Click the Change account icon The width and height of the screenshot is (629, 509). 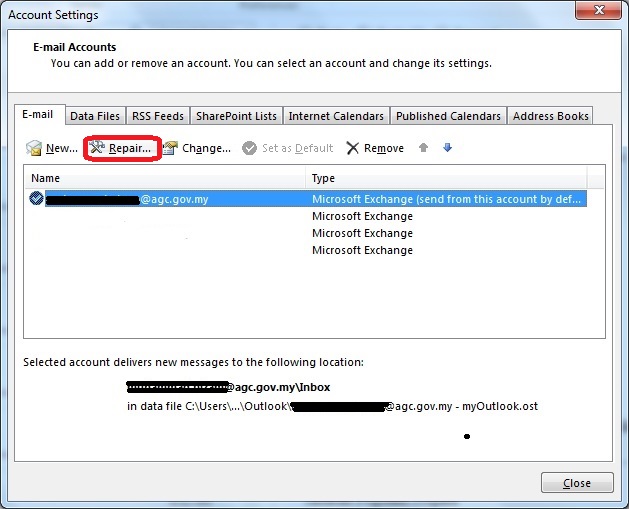click(170, 148)
